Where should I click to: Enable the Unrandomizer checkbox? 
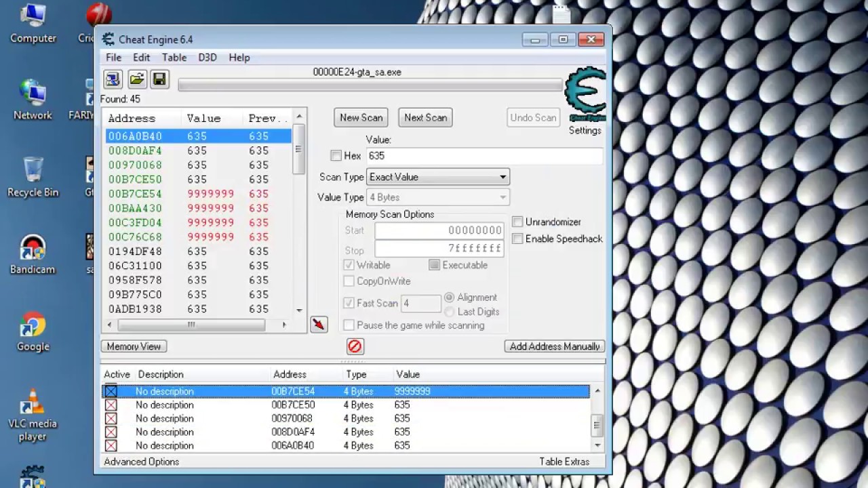click(517, 222)
